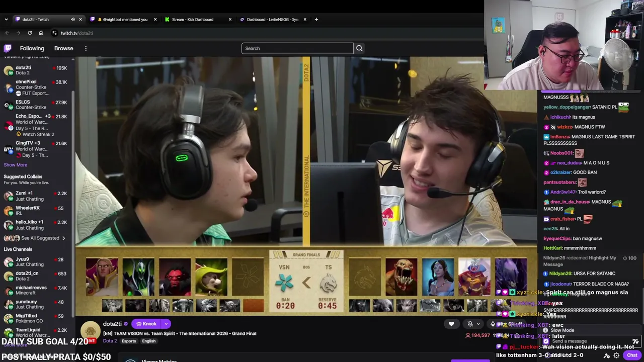Click the Knock button
The width and height of the screenshot is (644, 362).
pos(146,324)
